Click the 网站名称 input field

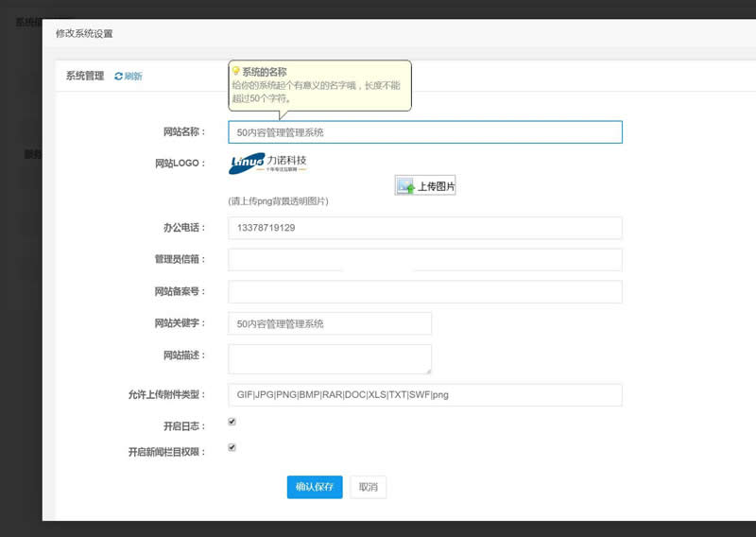[x=424, y=132]
